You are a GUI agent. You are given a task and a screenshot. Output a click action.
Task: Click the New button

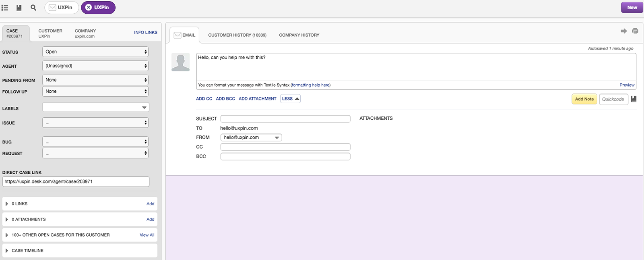pos(632,7)
